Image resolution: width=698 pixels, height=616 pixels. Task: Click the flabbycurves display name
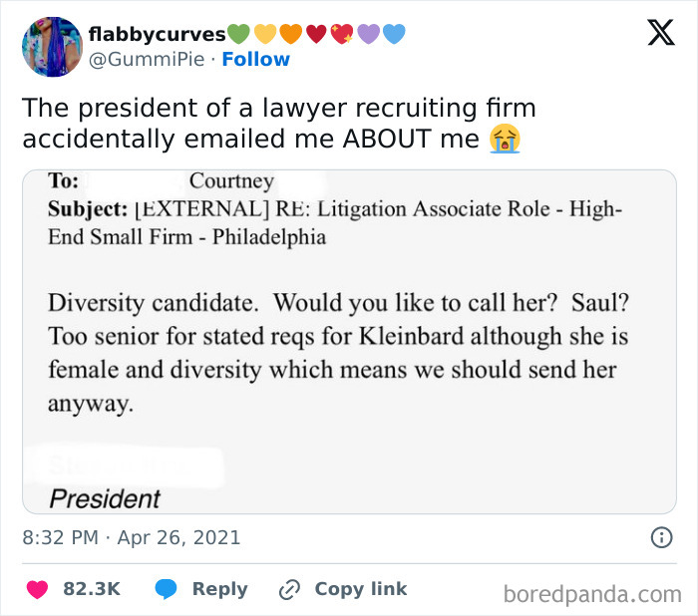point(157,34)
